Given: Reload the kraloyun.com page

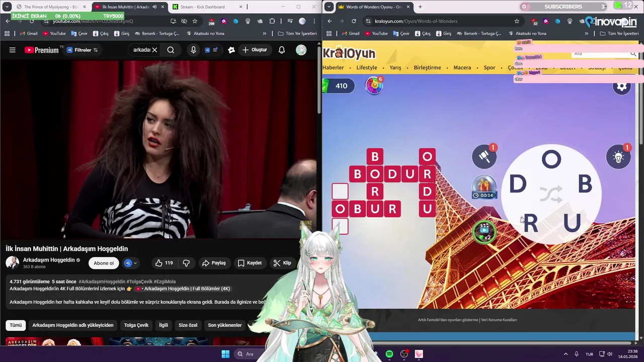Looking at the screenshot, I should [354, 21].
